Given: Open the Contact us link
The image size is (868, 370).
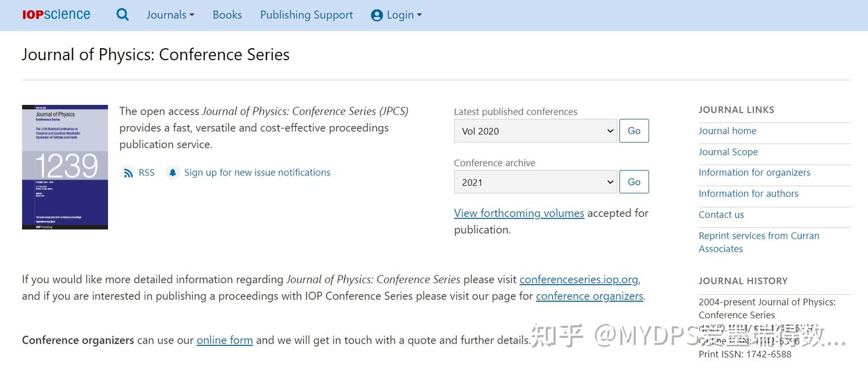Looking at the screenshot, I should (x=721, y=214).
